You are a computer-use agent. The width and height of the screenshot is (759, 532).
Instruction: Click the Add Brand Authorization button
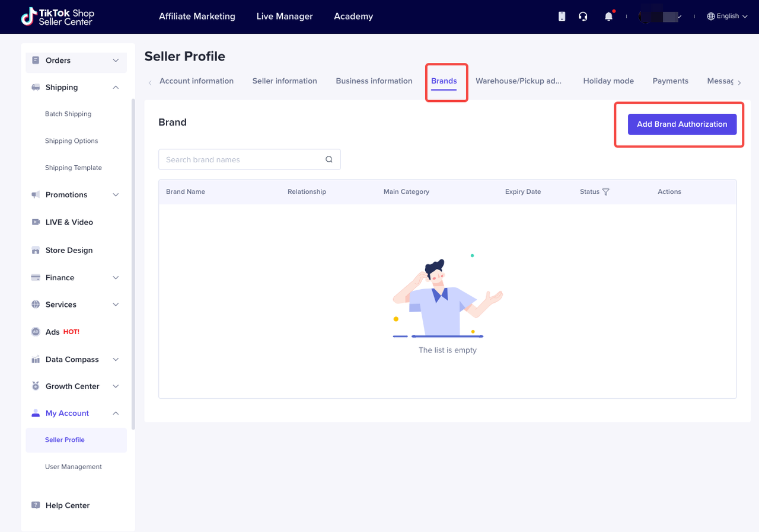[682, 124]
